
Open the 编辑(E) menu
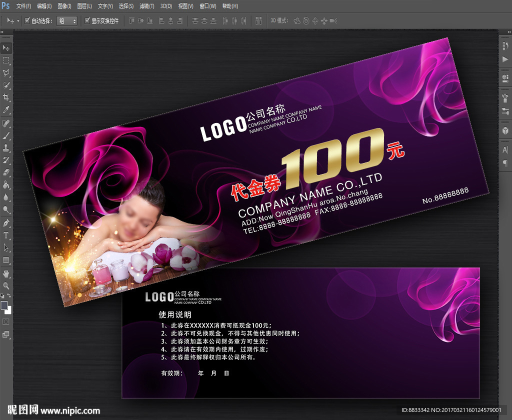(44, 6)
